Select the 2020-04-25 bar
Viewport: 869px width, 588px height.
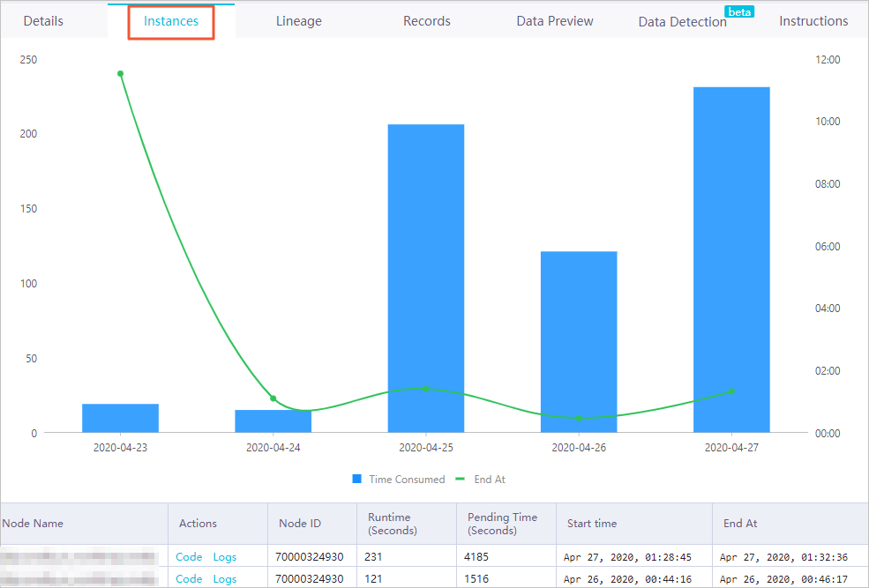(x=425, y=279)
